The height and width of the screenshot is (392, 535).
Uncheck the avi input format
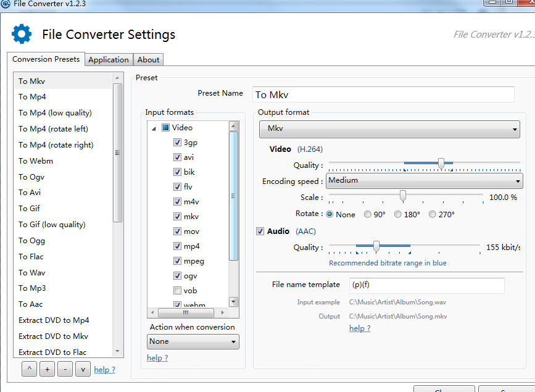tap(177, 157)
